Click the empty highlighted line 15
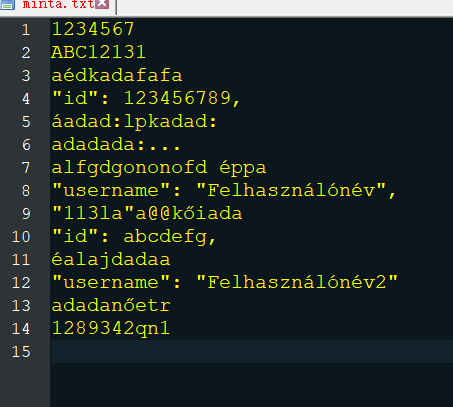The height and width of the screenshot is (407, 453). [252, 351]
